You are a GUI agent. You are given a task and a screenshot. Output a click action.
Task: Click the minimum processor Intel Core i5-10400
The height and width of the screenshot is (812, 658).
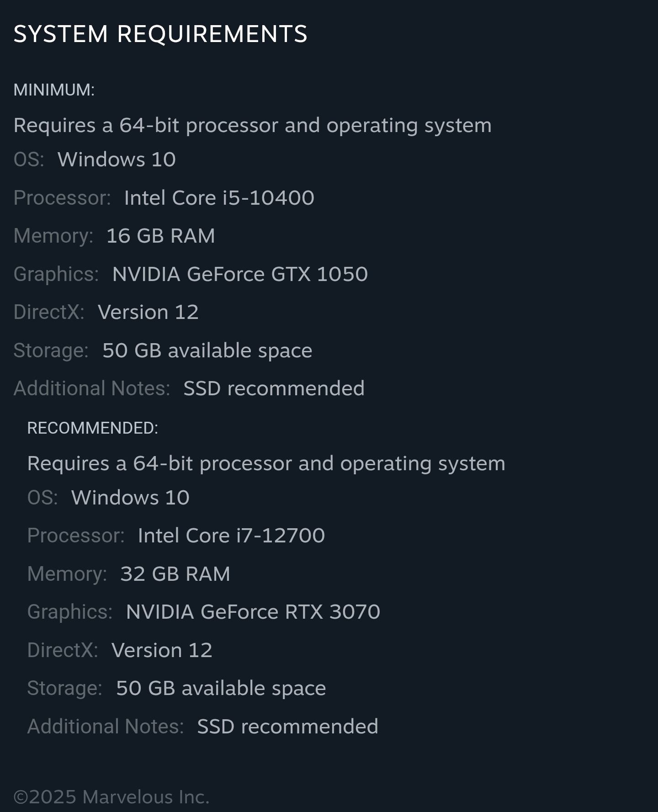click(219, 198)
